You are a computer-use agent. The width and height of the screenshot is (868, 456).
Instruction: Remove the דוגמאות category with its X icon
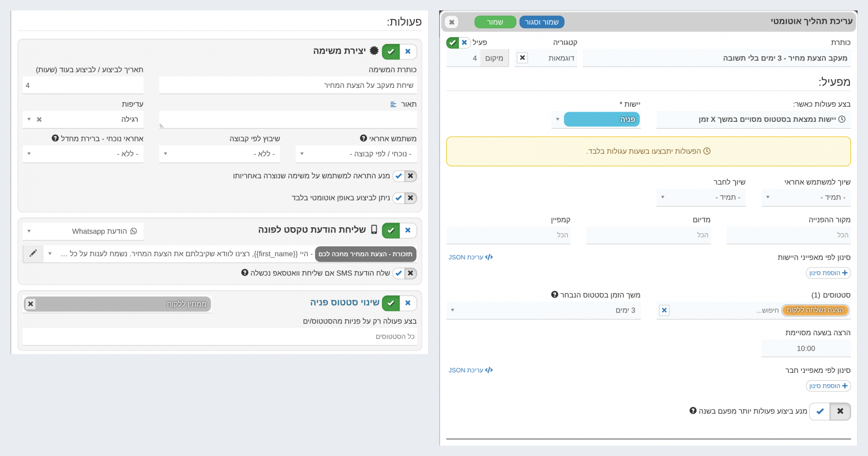coord(522,58)
